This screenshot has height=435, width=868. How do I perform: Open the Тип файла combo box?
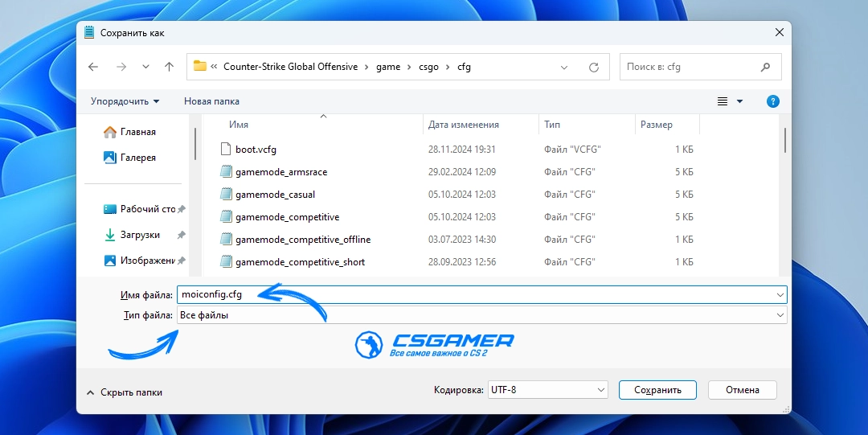click(x=481, y=315)
